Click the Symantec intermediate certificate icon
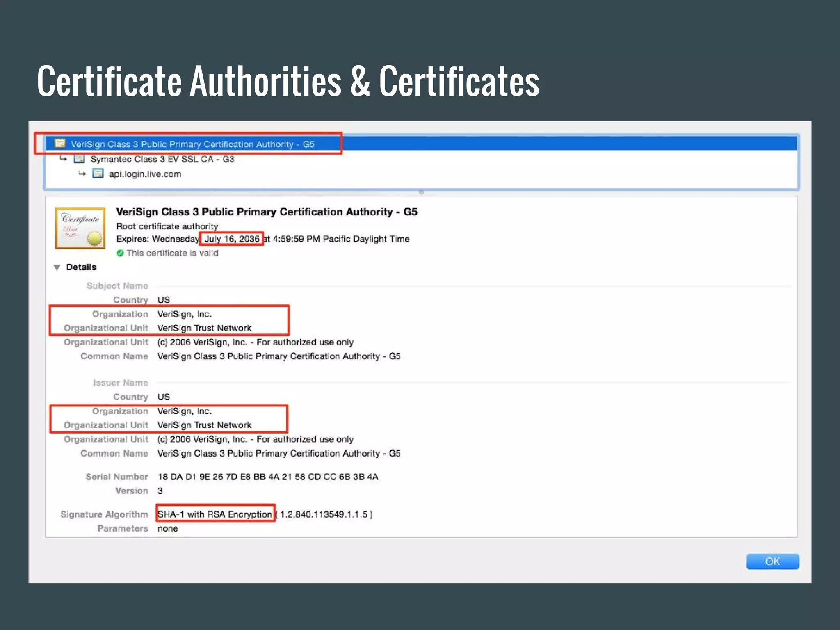The height and width of the screenshot is (630, 840). coord(79,159)
